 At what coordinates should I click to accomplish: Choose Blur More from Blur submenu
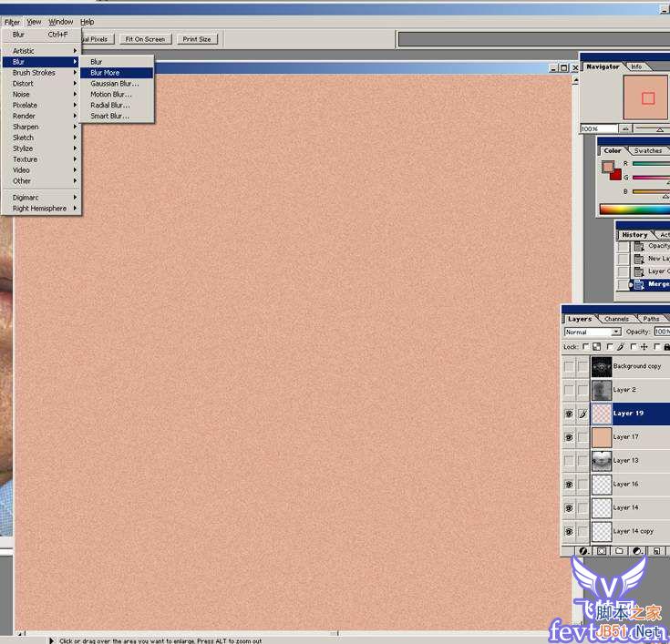tap(117, 73)
